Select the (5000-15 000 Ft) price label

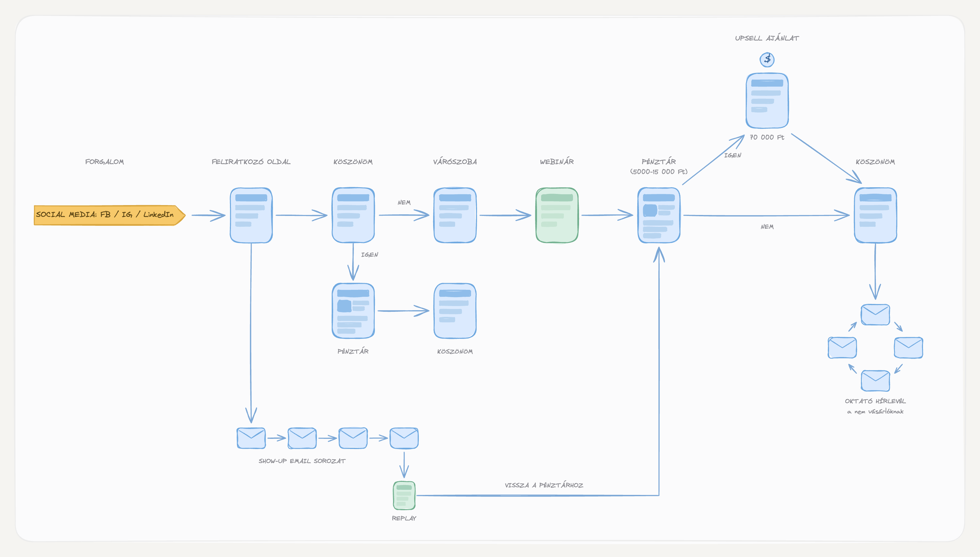pyautogui.click(x=659, y=172)
